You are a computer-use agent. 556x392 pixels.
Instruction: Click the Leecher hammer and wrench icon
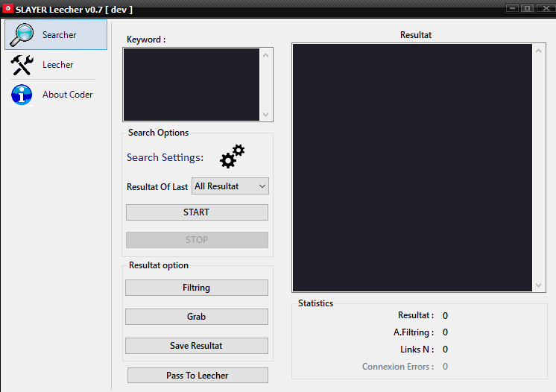(22, 65)
